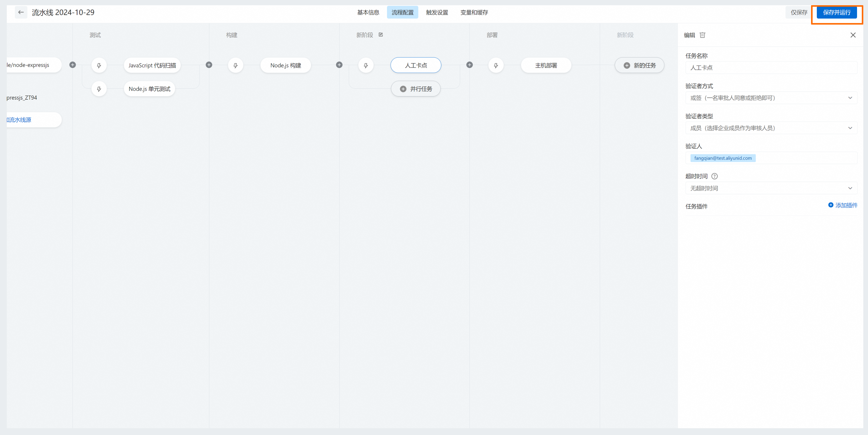Viewport: 868px width, 435px height.
Task: Click 流水线源 add source link
Action: pyautogui.click(x=34, y=120)
